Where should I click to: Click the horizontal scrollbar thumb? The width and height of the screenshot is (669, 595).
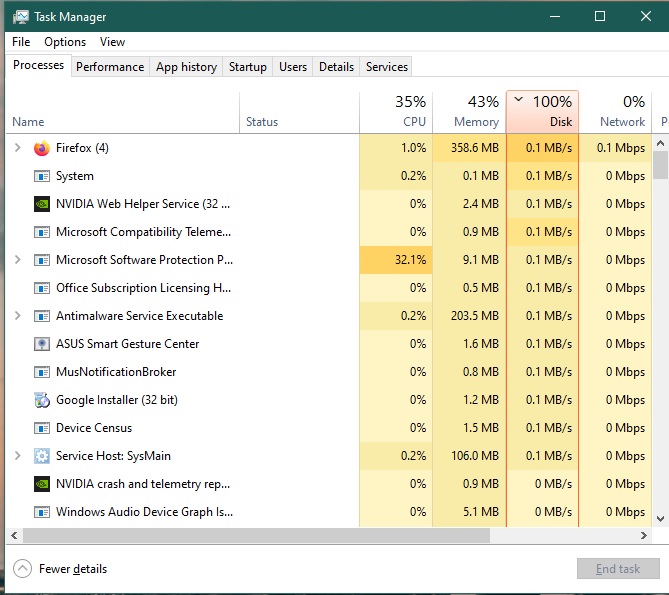click(256, 535)
